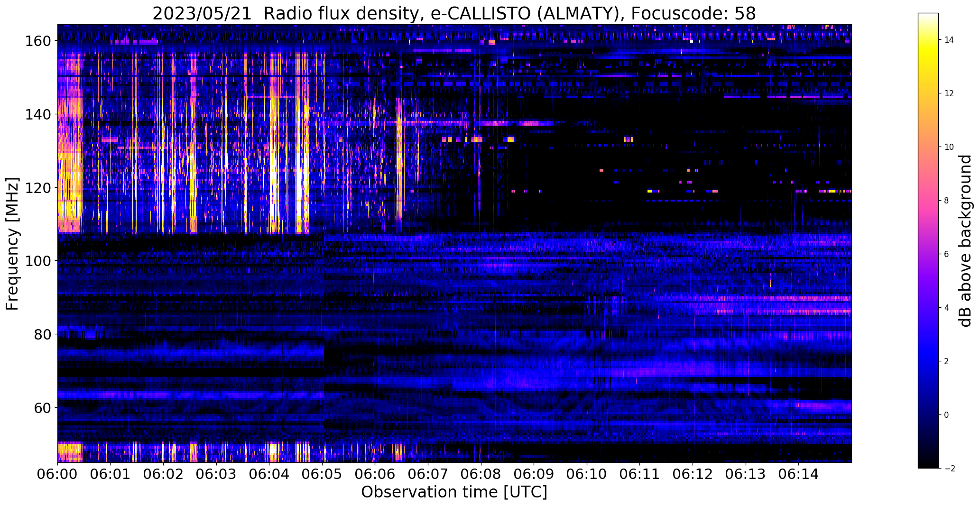The width and height of the screenshot is (980, 506).
Task: Click the 4 colorbar tick label
Action: (947, 308)
